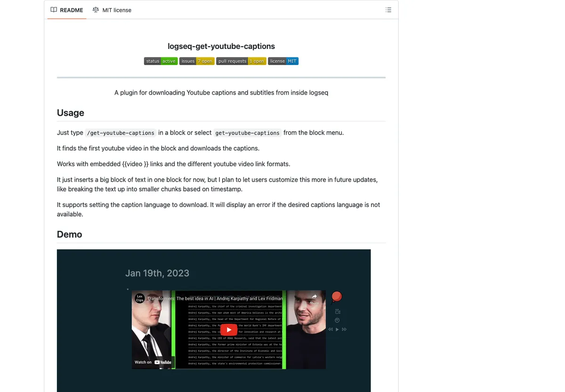Click the clock timestamp icon beside video
565x392 pixels.
coord(337,320)
